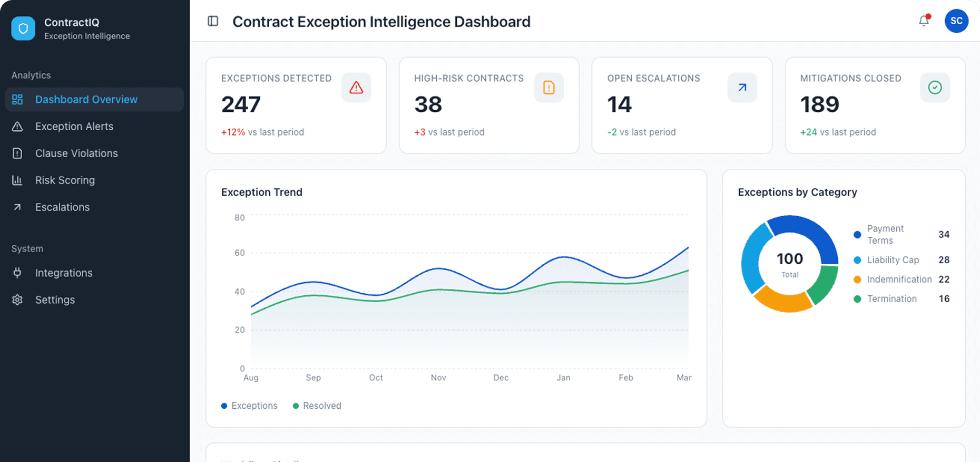Screen dimensions: 980x462
Task: Open the Dashboard Overview grid icon
Action: [x=17, y=99]
